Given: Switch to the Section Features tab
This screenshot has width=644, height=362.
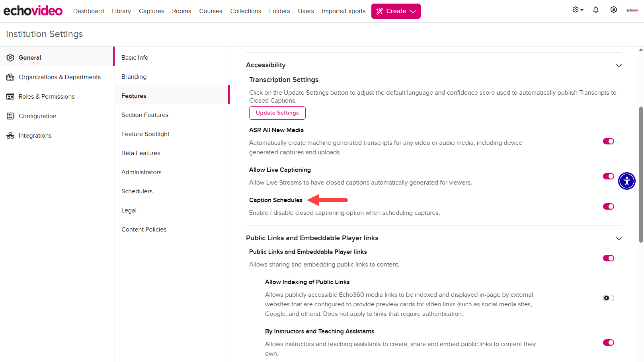Looking at the screenshot, I should click(144, 115).
